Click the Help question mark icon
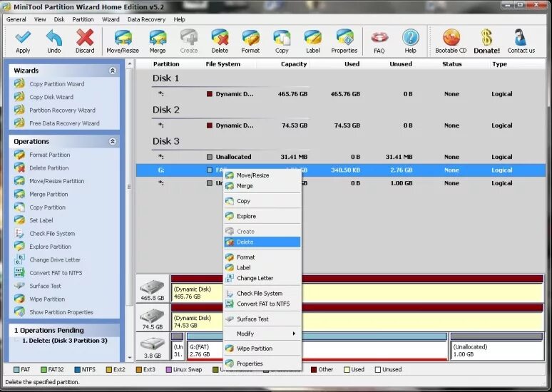The height and width of the screenshot is (392, 552). tap(411, 38)
